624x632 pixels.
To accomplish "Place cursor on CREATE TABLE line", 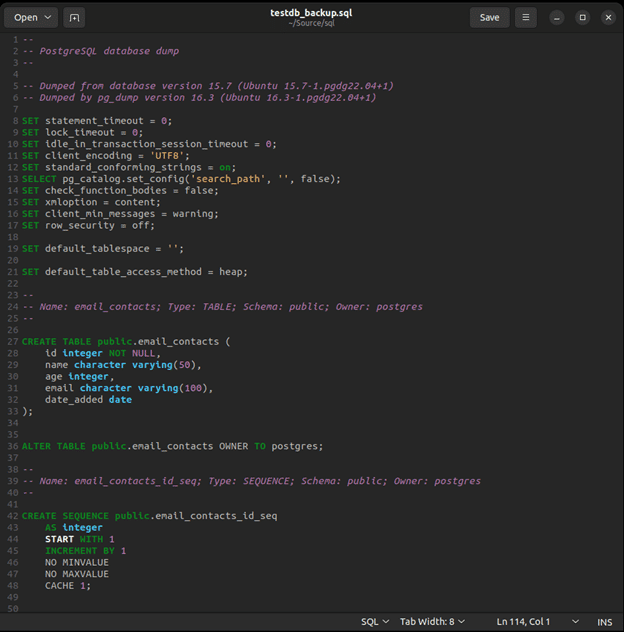I will [125, 342].
